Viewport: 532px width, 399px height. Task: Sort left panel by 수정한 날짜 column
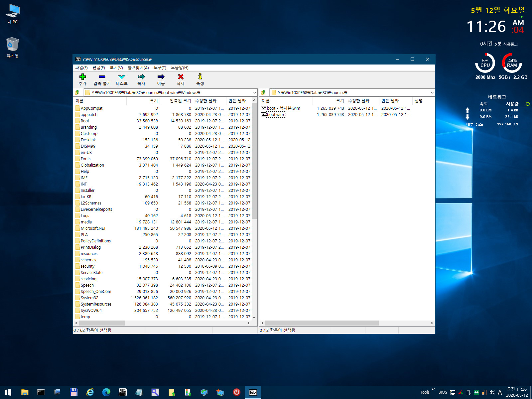[x=209, y=101]
